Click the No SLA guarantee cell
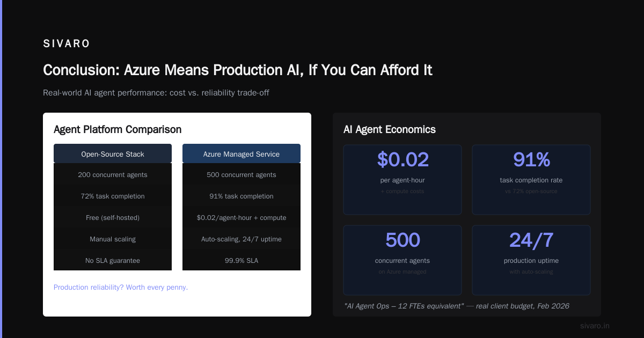The width and height of the screenshot is (644, 338). 113,261
